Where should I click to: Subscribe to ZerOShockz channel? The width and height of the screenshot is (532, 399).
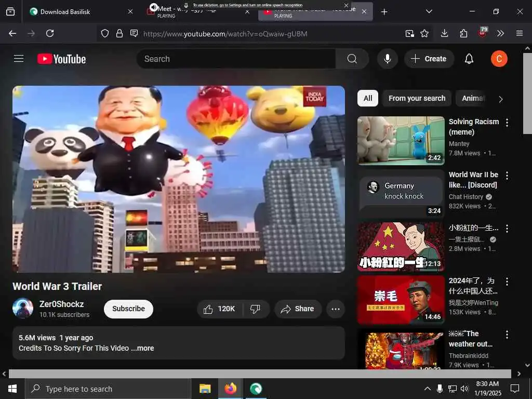[x=129, y=309]
